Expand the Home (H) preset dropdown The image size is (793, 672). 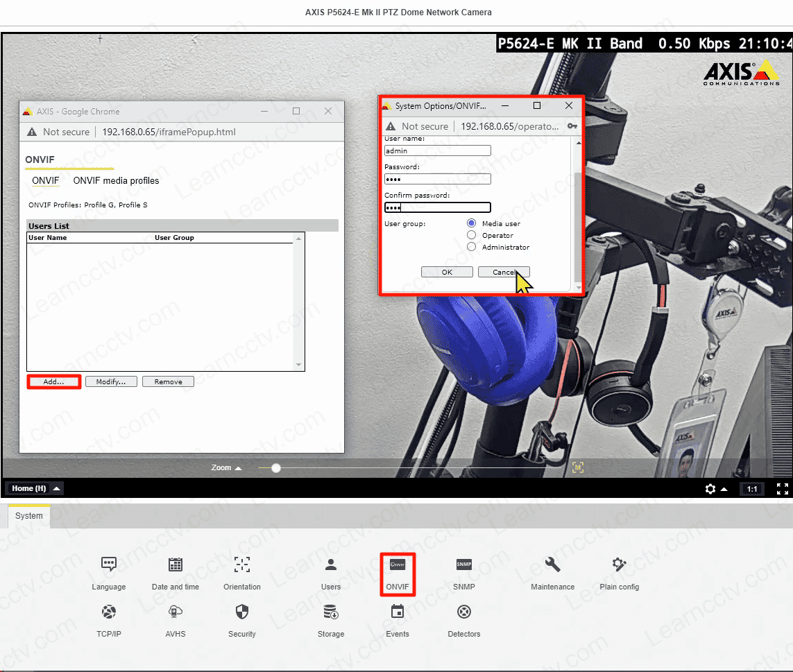tap(56, 488)
